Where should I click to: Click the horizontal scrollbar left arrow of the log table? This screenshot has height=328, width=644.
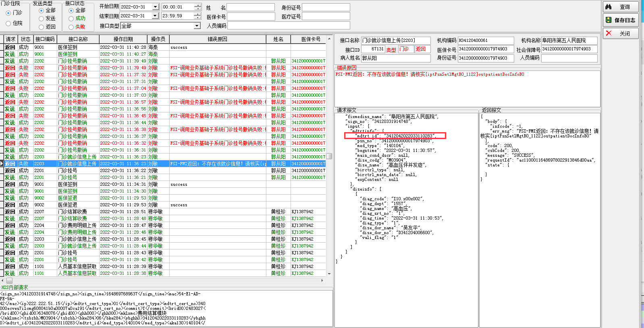[3, 280]
